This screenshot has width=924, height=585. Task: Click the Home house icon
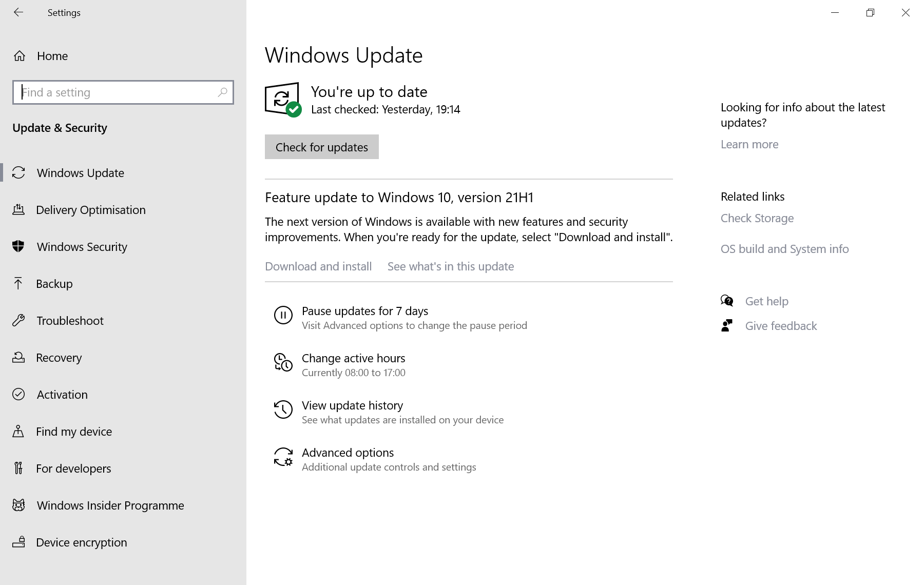click(x=20, y=56)
